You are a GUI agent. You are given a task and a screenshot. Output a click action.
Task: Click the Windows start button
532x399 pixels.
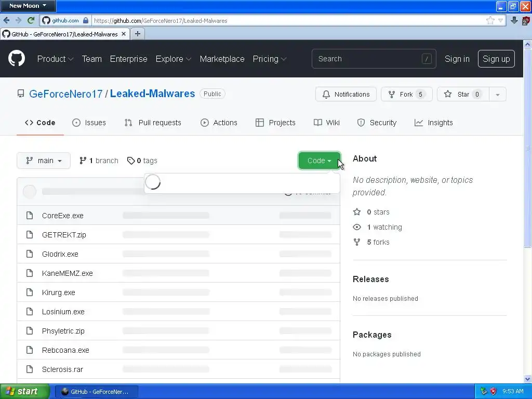tap(25, 391)
